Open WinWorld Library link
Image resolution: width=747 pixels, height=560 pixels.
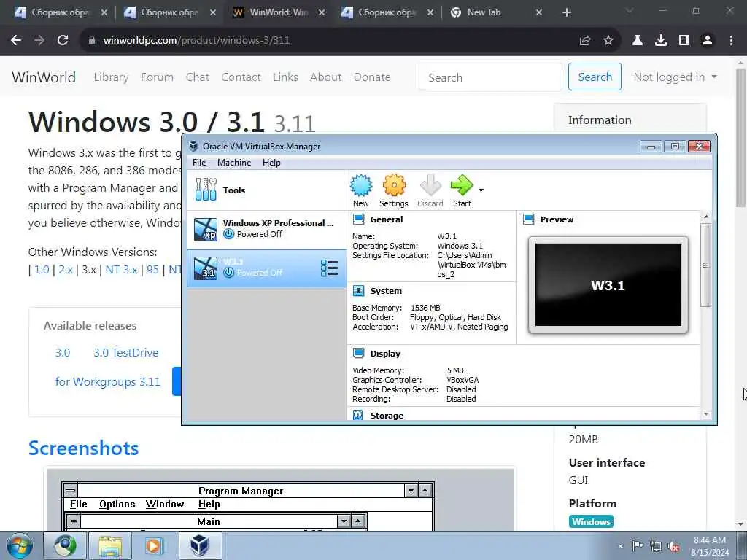coord(111,77)
